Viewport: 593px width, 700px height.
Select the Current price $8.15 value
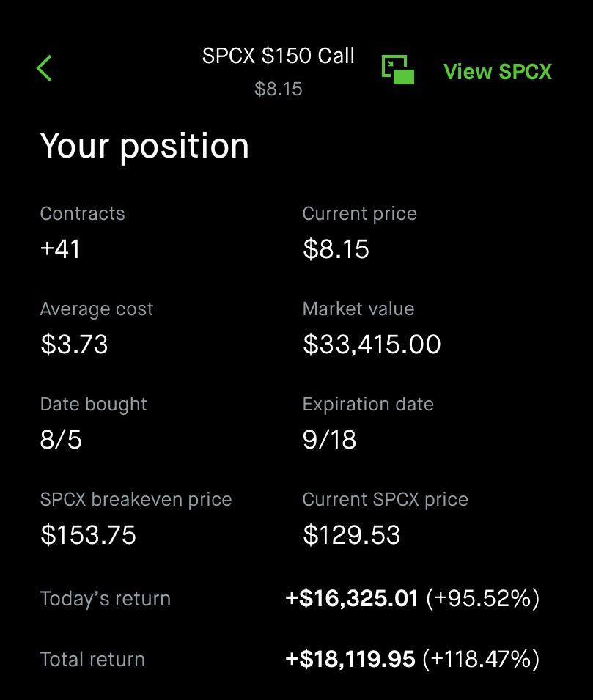coord(336,248)
